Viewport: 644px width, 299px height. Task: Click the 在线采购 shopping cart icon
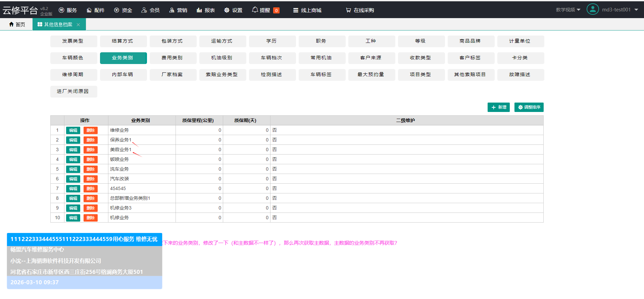348,10
